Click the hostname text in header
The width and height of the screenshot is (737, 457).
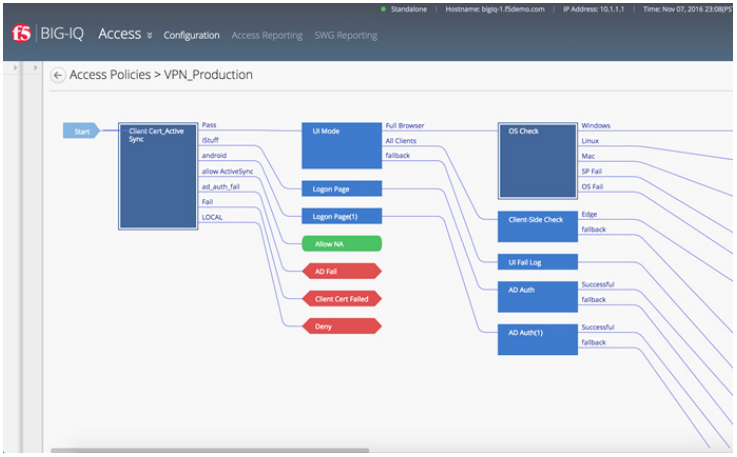point(495,9)
